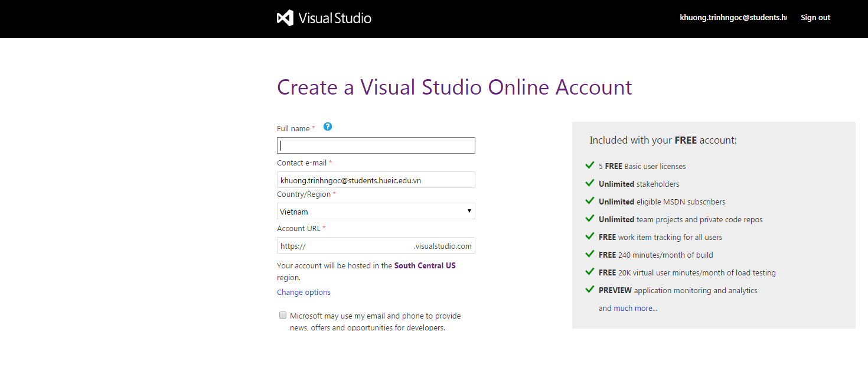The height and width of the screenshot is (383, 868).
Task: Click 'Unlimited team projects and private code repos' text
Action: pos(681,220)
